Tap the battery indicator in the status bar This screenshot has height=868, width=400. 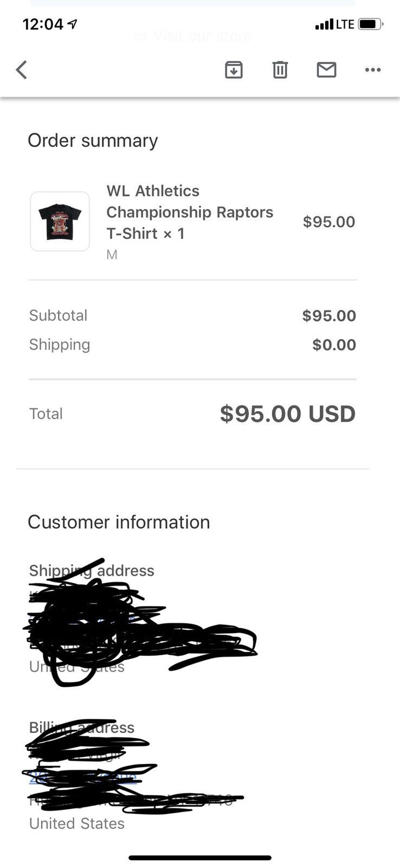(x=371, y=24)
